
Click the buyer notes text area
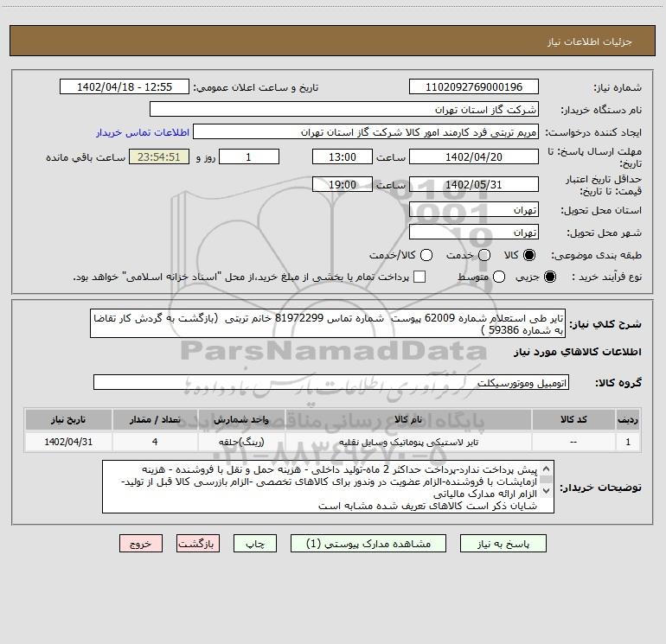[329, 487]
